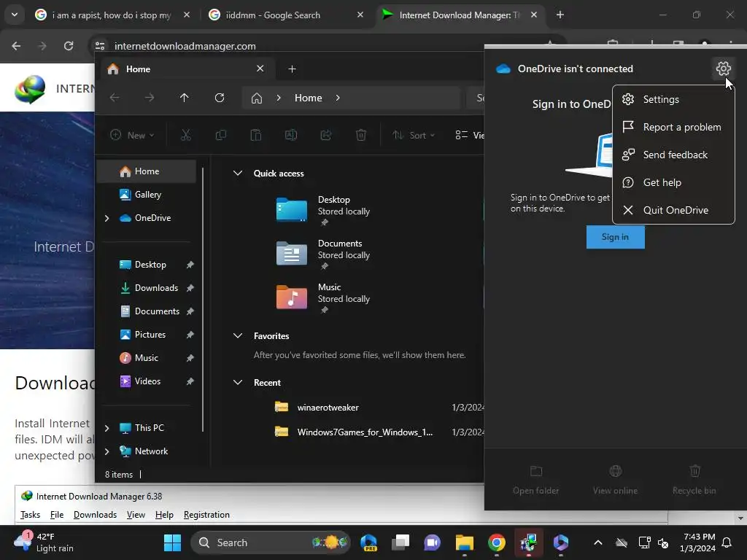Click the Cut scissors icon
The height and width of the screenshot is (560, 747).
click(x=186, y=135)
